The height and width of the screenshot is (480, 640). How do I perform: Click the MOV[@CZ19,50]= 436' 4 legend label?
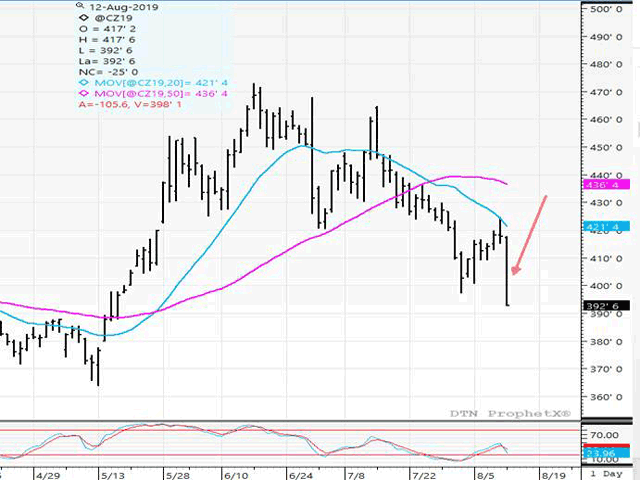coord(161,93)
